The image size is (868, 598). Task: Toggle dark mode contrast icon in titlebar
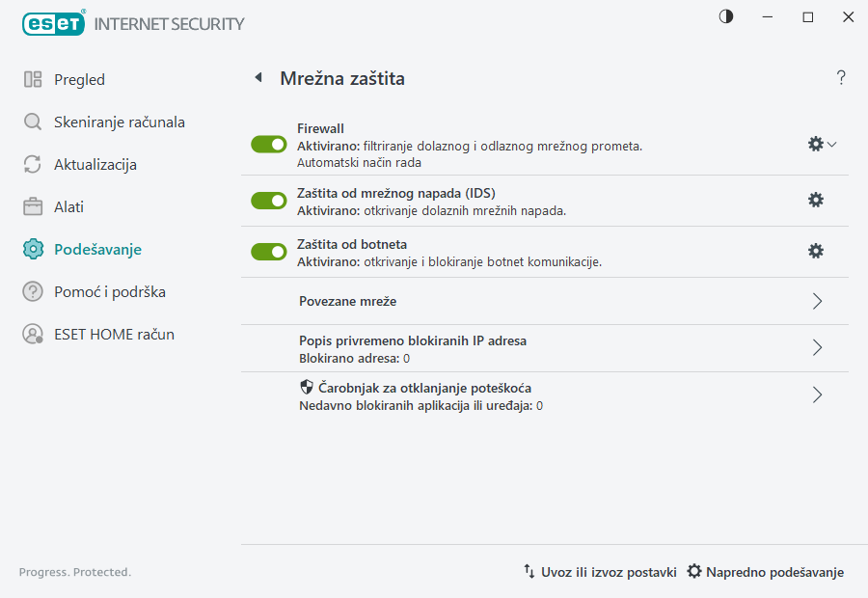pyautogui.click(x=724, y=16)
